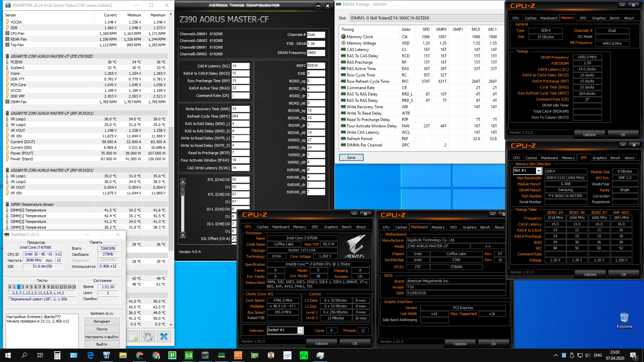Click HWiNFO add logging sheet icon

pyautogui.click(x=133, y=336)
